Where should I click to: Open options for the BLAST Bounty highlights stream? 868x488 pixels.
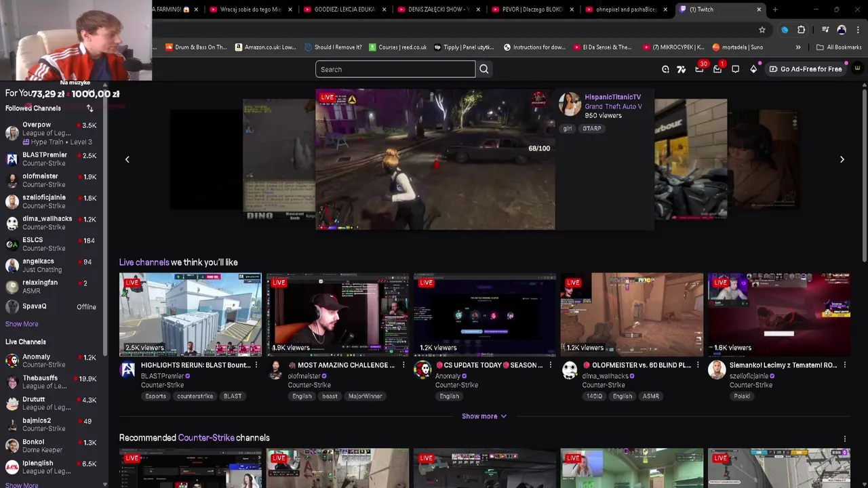pyautogui.click(x=256, y=365)
